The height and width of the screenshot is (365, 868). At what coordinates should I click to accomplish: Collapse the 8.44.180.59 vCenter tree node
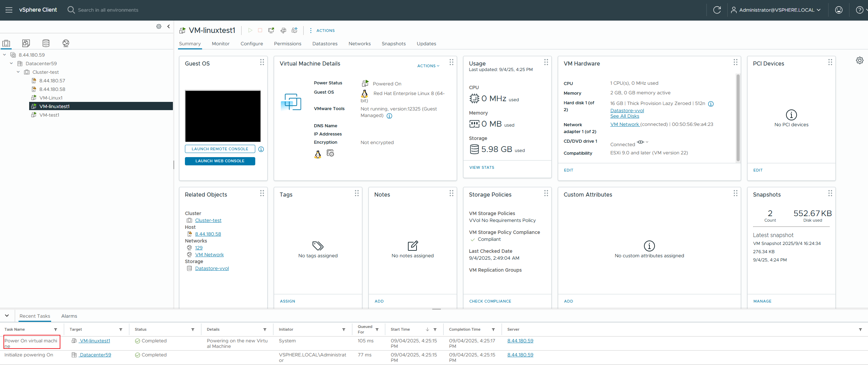[4, 55]
